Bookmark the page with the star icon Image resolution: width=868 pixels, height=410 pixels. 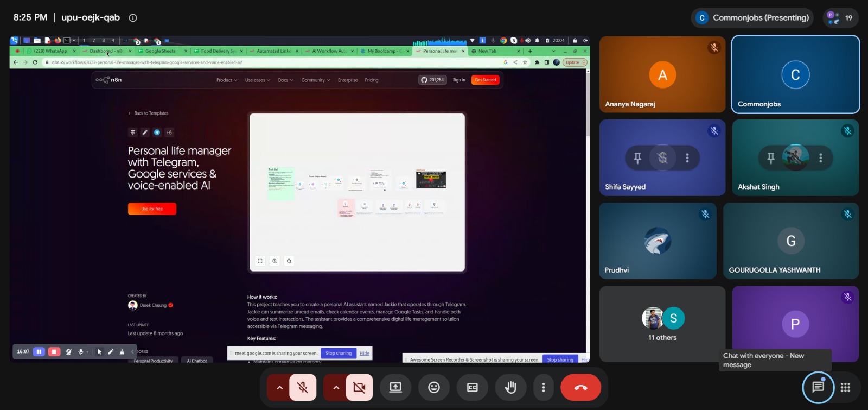[x=525, y=62]
